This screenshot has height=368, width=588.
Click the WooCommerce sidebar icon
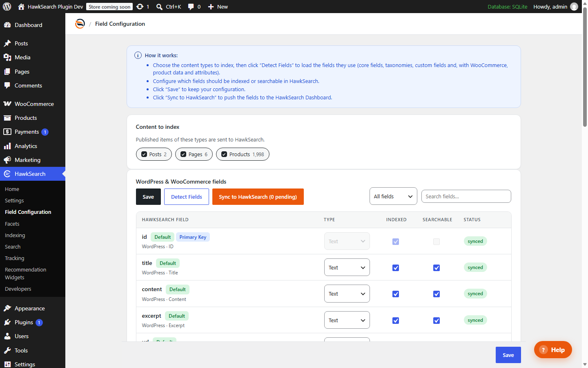pyautogui.click(x=7, y=104)
